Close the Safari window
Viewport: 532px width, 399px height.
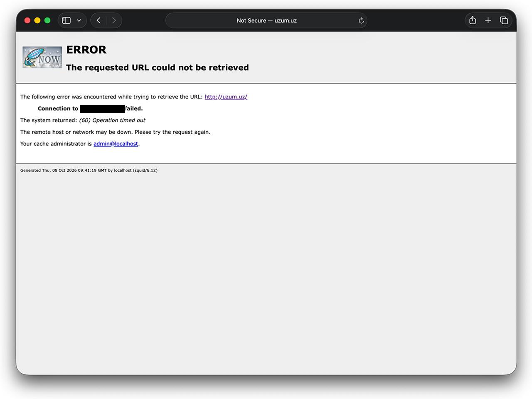point(27,20)
